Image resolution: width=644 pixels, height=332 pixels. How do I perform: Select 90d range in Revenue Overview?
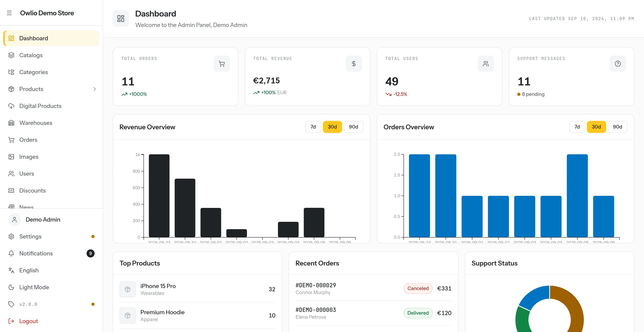point(354,127)
